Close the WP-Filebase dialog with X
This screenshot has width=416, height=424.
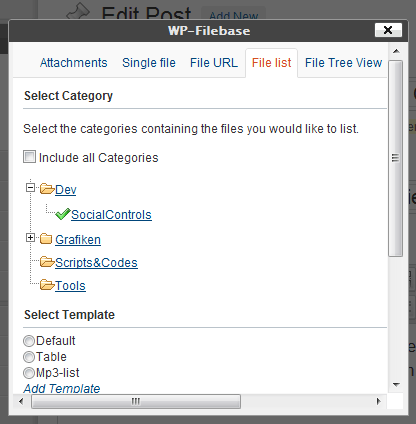(388, 30)
